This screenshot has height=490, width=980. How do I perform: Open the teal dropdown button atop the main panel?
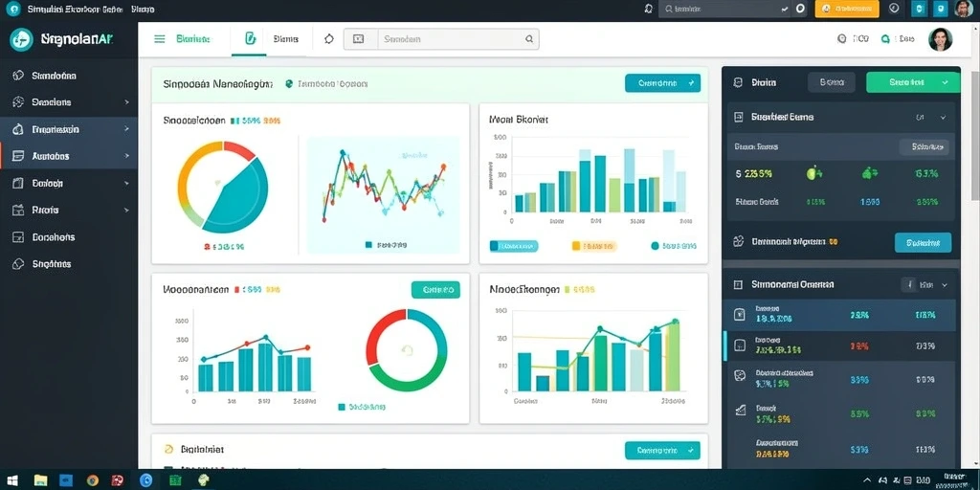pyautogui.click(x=662, y=82)
